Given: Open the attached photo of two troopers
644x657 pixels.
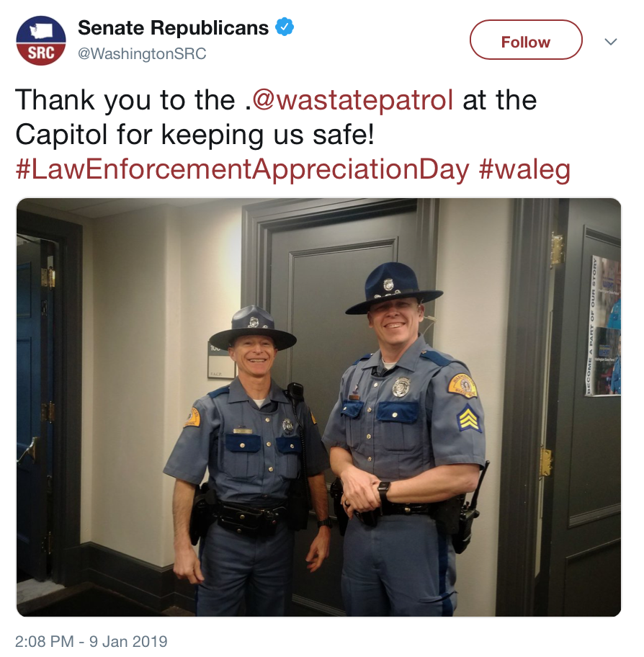Looking at the screenshot, I should [x=318, y=407].
